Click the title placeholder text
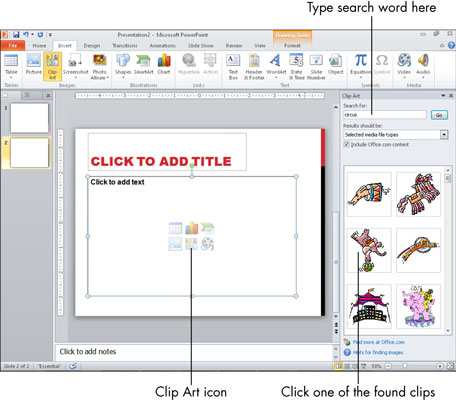The width and height of the screenshot is (456, 400). 161,161
